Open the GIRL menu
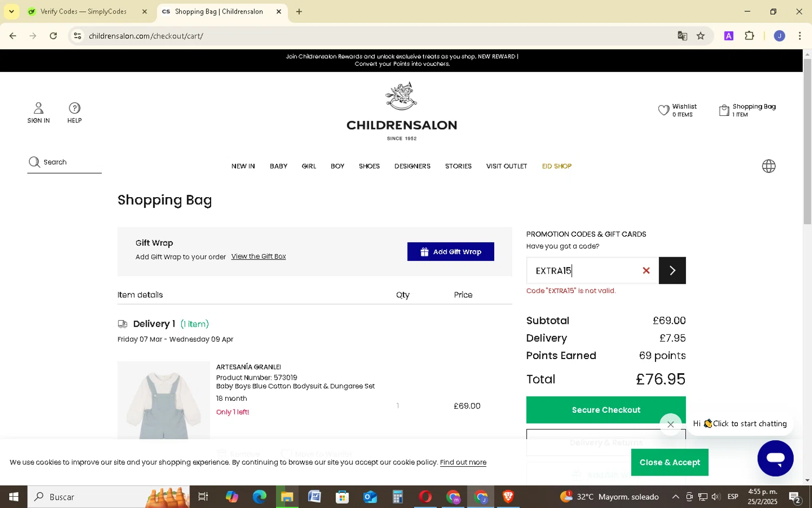 click(309, 166)
